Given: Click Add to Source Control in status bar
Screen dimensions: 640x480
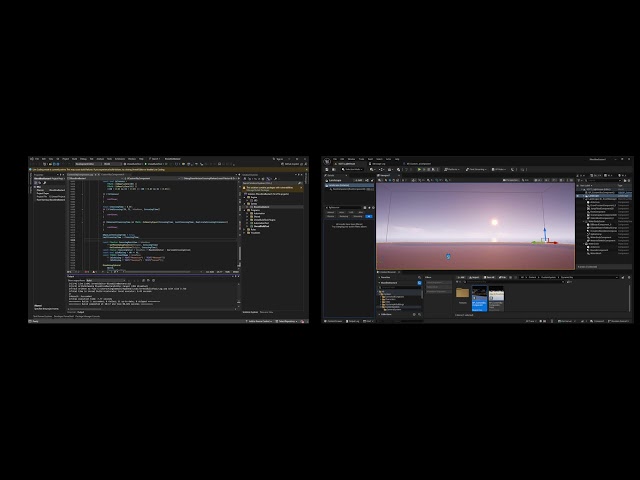Looking at the screenshot, I should (x=260, y=322).
